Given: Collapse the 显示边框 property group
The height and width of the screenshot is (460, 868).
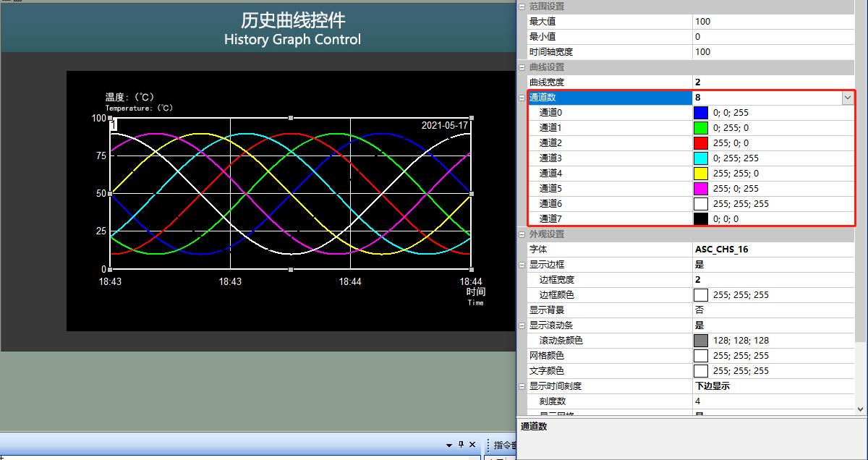Looking at the screenshot, I should (x=522, y=265).
